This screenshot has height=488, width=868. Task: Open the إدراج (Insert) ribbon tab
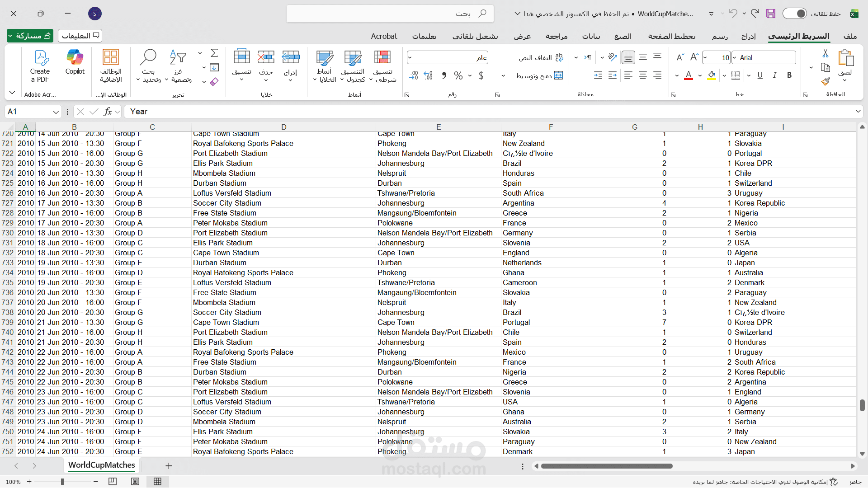coord(748,36)
